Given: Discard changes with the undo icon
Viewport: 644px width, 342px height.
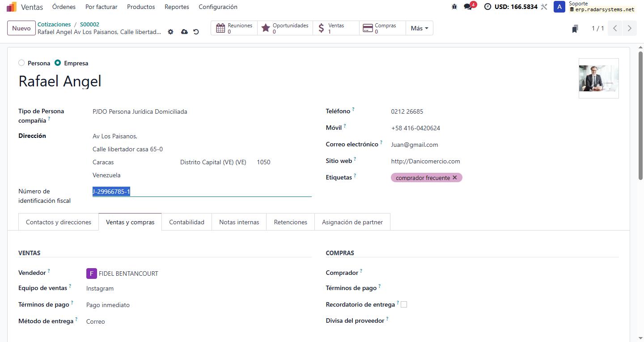Looking at the screenshot, I should click(196, 32).
